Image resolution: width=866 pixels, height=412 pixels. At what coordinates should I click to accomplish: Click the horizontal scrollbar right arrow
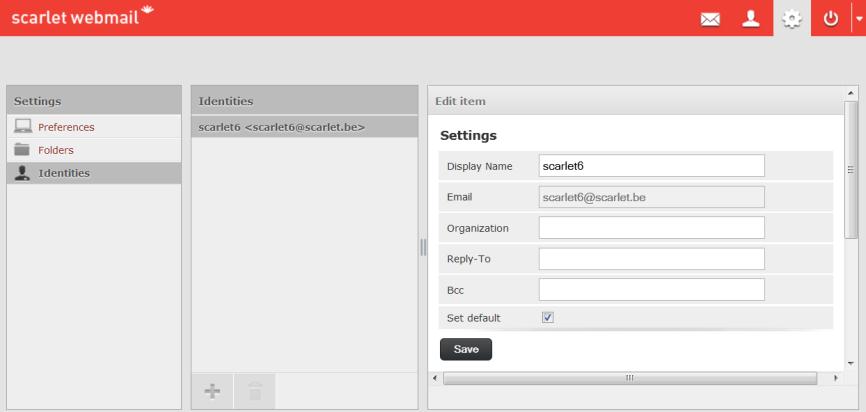(x=835, y=378)
